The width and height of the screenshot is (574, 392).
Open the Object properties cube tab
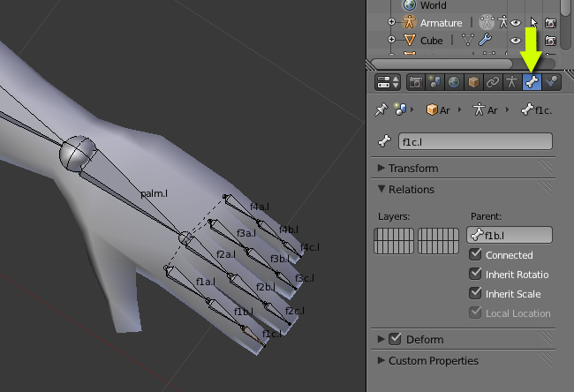(x=473, y=82)
